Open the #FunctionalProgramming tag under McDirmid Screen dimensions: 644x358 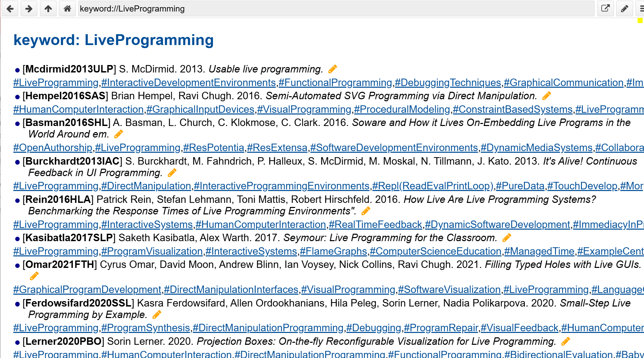tap(335, 83)
